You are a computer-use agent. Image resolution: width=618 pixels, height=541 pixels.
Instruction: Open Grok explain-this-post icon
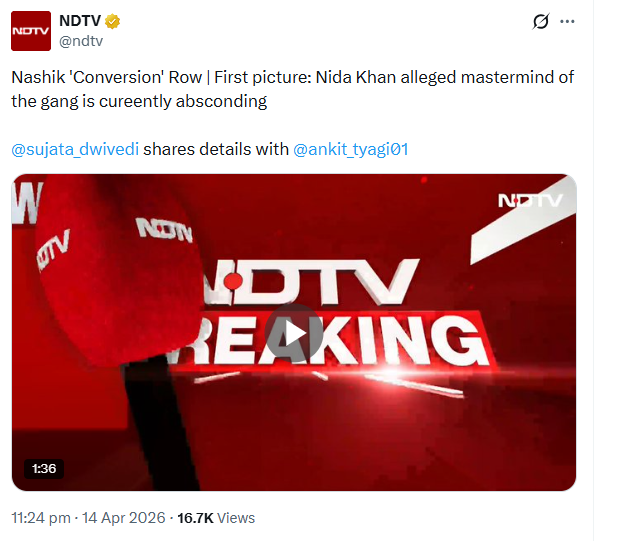coord(541,22)
